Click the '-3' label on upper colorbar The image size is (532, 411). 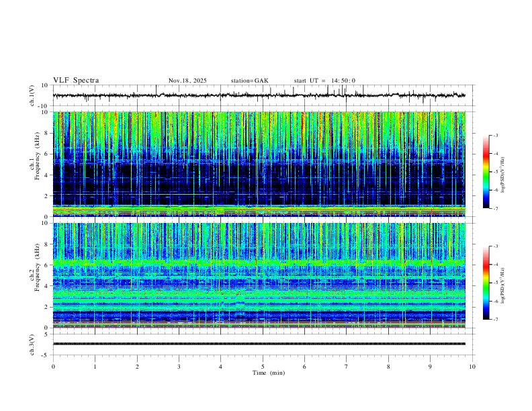pyautogui.click(x=495, y=135)
